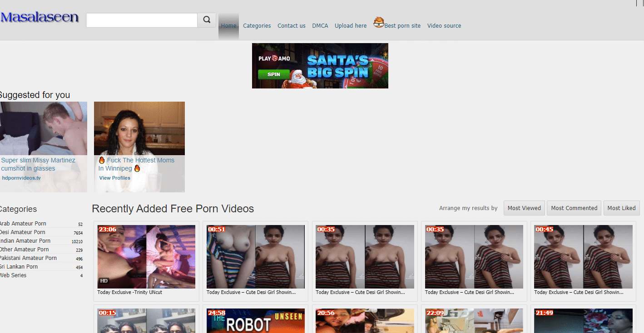
Task: Sort results by Most Commented
Action: 574,208
